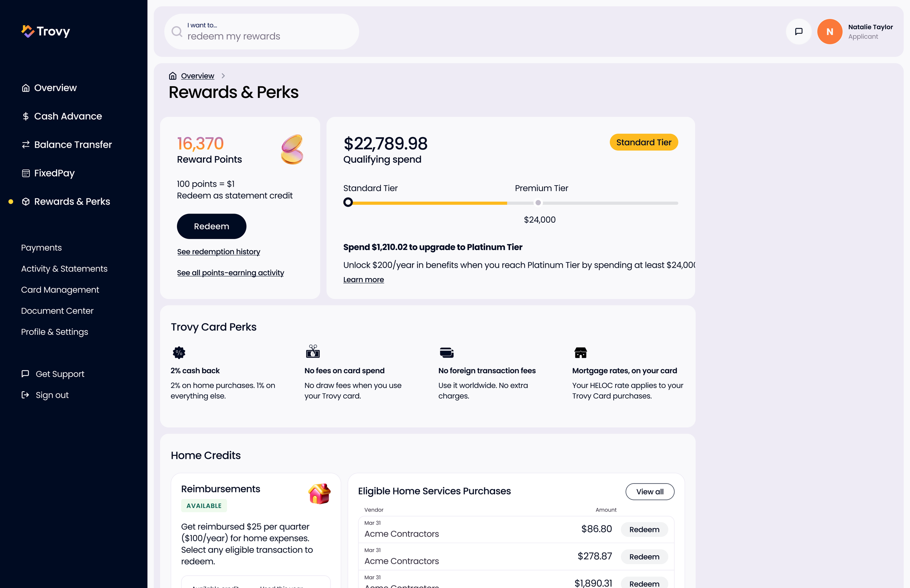Click the Standard Tier slider start handle
This screenshot has width=910, height=588.
(x=348, y=202)
